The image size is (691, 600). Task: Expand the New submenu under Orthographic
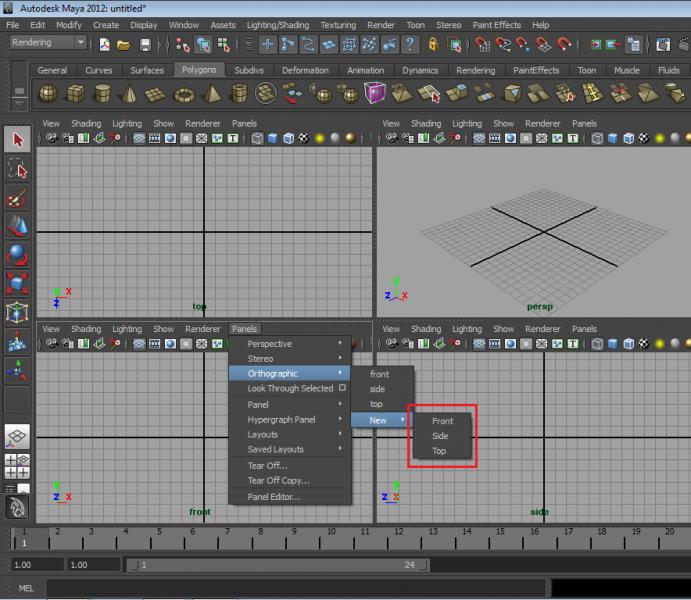383,420
